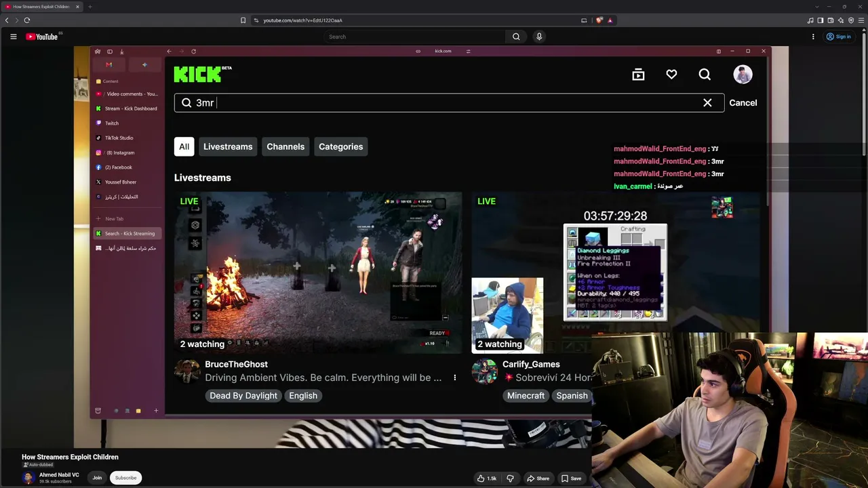Select the Categories filter
The width and height of the screenshot is (868, 488).
coord(341,146)
